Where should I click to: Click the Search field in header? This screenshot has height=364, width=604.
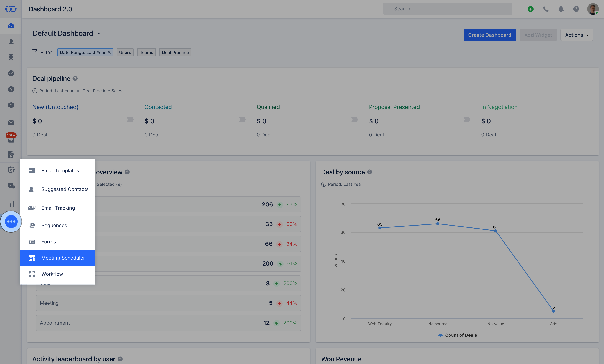click(448, 9)
